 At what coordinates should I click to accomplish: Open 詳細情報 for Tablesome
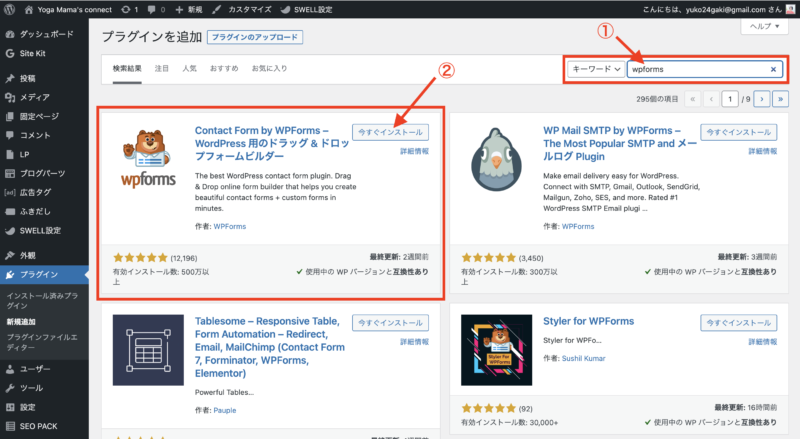414,342
